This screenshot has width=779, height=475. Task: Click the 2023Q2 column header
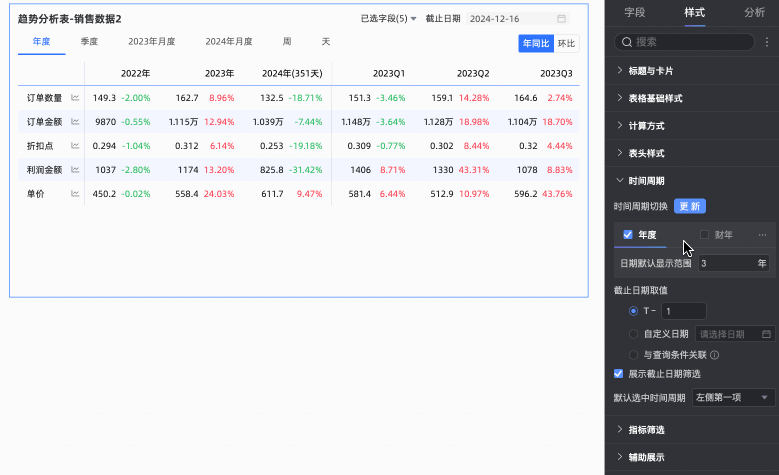[x=473, y=74]
